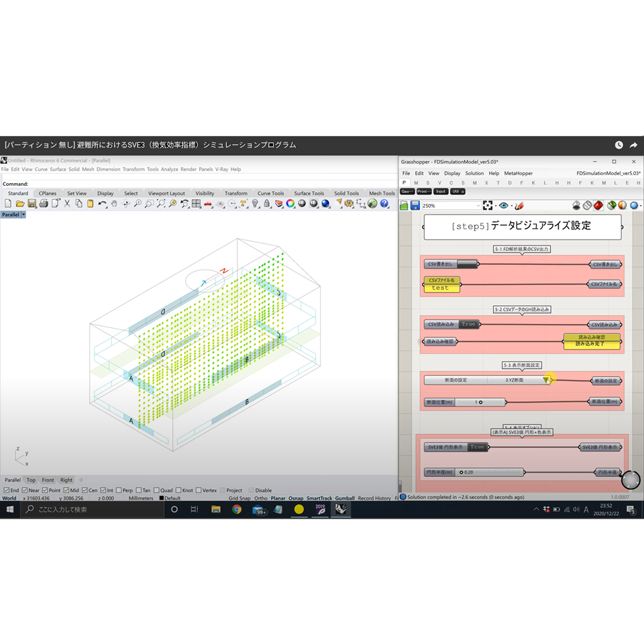Click Grasshopper preview eye icon
The width and height of the screenshot is (644, 644).
coord(503,205)
